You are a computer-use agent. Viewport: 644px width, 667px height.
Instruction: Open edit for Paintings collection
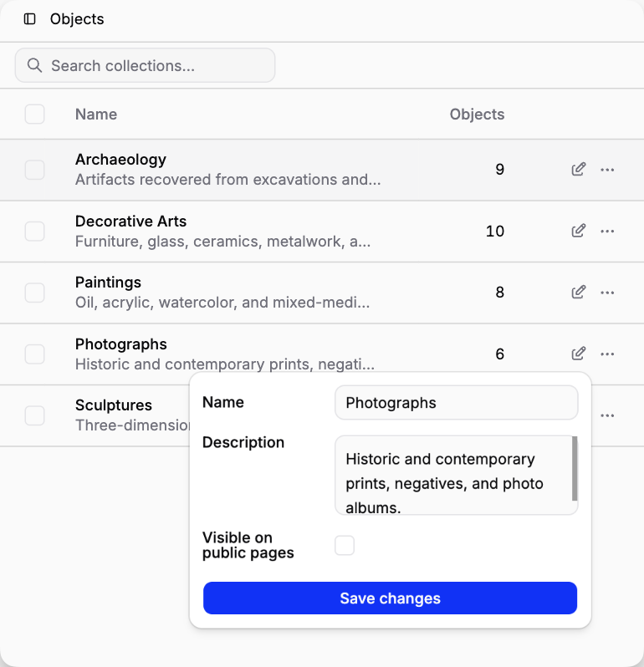click(579, 293)
